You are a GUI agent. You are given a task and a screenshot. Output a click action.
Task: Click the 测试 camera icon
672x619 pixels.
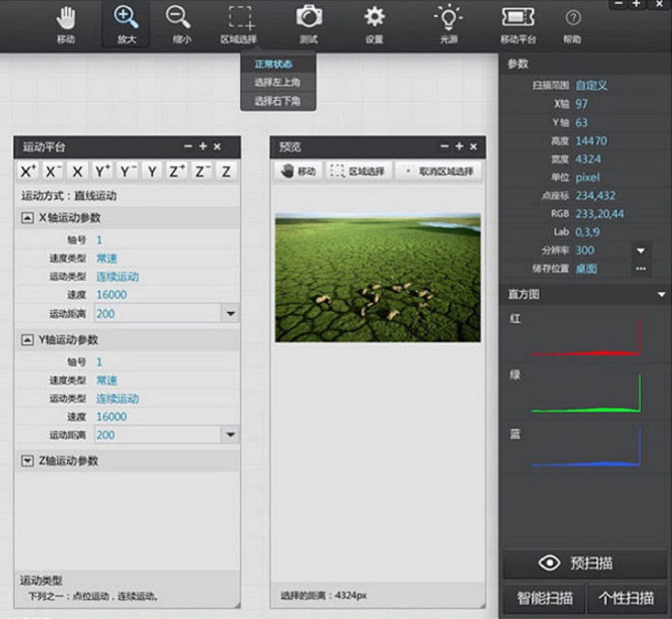pos(308,24)
